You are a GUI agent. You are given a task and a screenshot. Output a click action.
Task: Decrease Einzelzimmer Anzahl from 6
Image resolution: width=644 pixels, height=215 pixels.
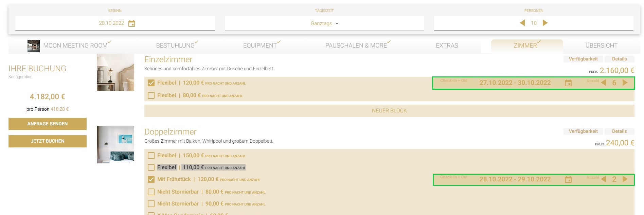[604, 83]
